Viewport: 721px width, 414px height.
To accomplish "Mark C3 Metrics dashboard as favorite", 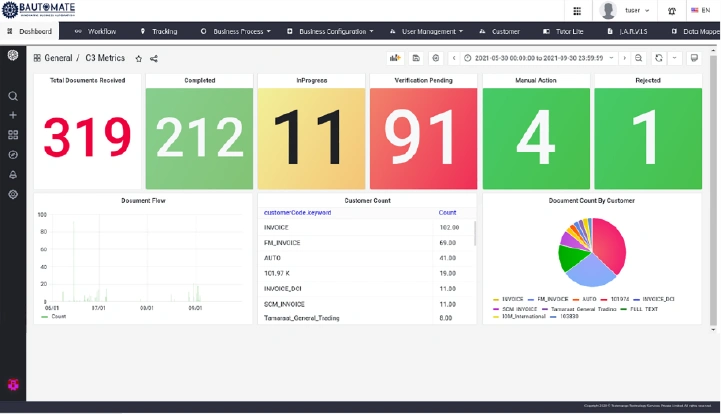I will [x=138, y=58].
